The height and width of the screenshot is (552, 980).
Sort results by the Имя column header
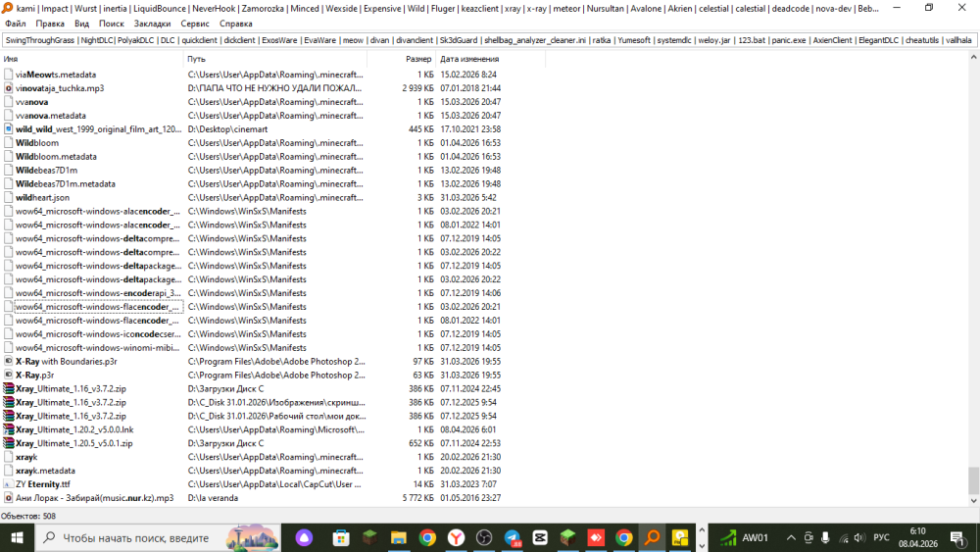tap(92, 59)
